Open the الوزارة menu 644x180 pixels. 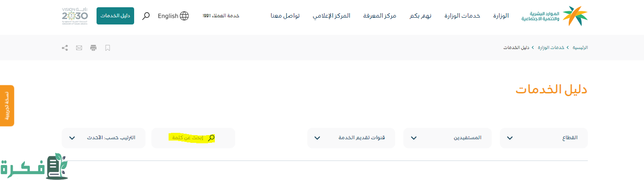[x=501, y=16]
